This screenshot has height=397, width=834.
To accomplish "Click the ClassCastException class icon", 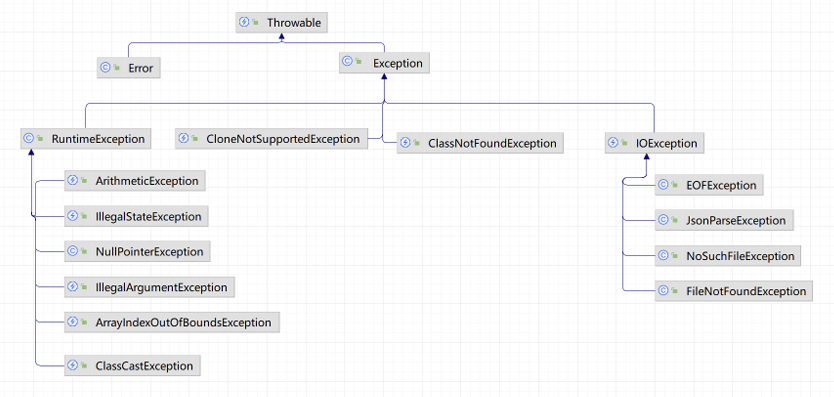I will [x=73, y=365].
